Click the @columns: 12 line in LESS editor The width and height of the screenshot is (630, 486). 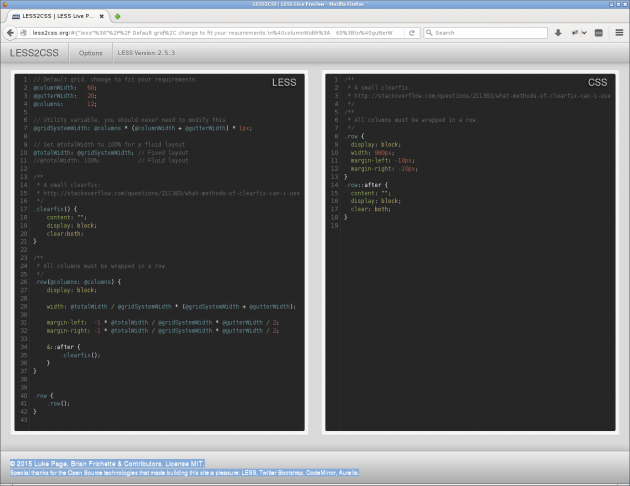pos(65,104)
